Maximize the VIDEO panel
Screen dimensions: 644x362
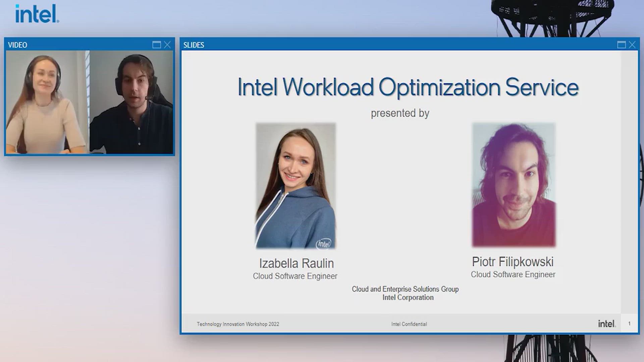click(x=157, y=45)
